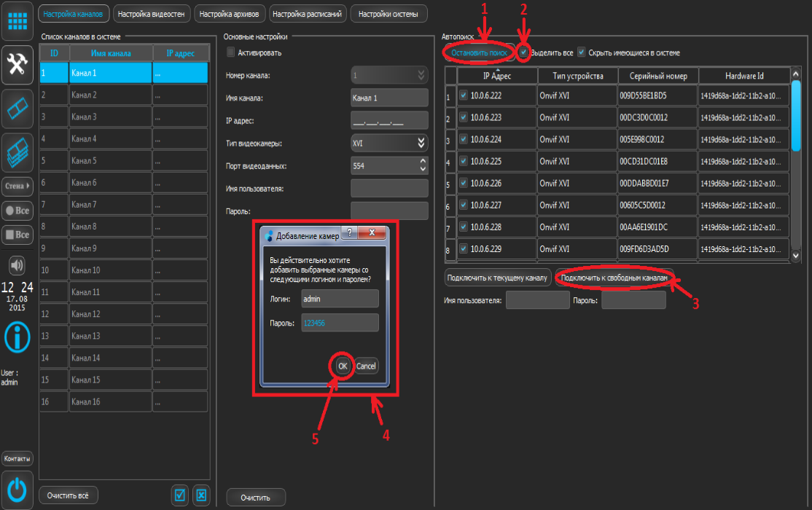
Task: Open the Настройки системы tab
Action: [x=389, y=13]
